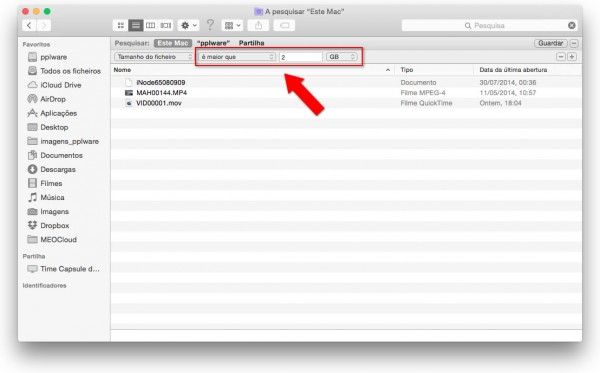The height and width of the screenshot is (373, 600).
Task: Clear the search field with the X
Action: (x=572, y=26)
